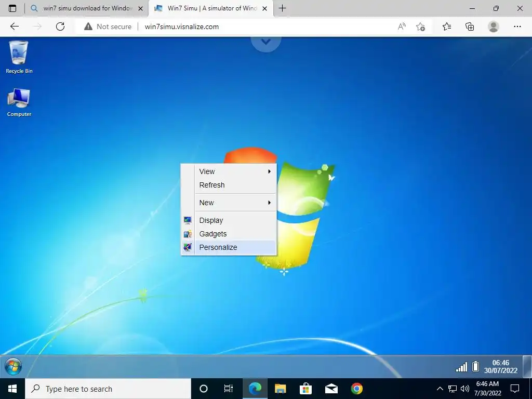This screenshot has width=532, height=399.
Task: Open File Explorer from the taskbar
Action: pyautogui.click(x=280, y=389)
